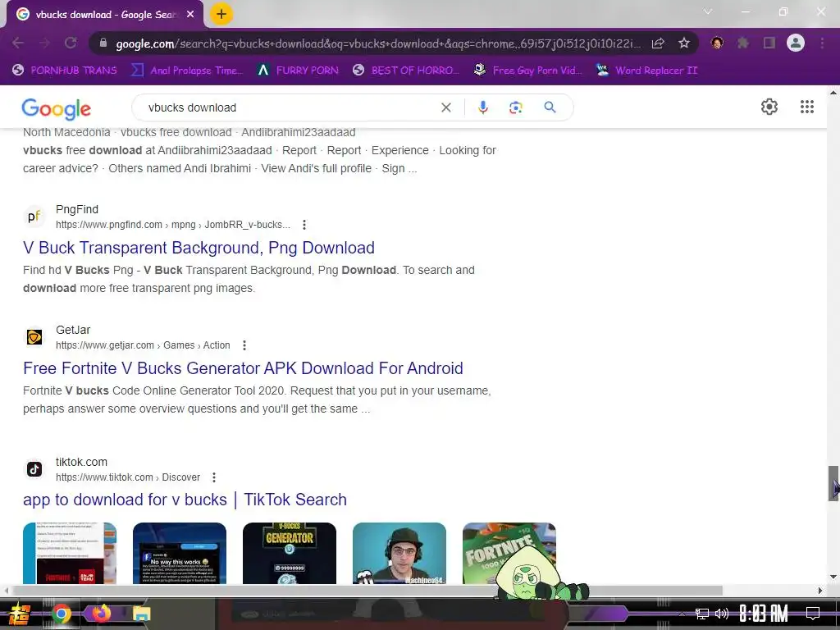Click the vertical scrollbar thumb
Image resolution: width=840 pixels, height=630 pixels.
coord(833,483)
